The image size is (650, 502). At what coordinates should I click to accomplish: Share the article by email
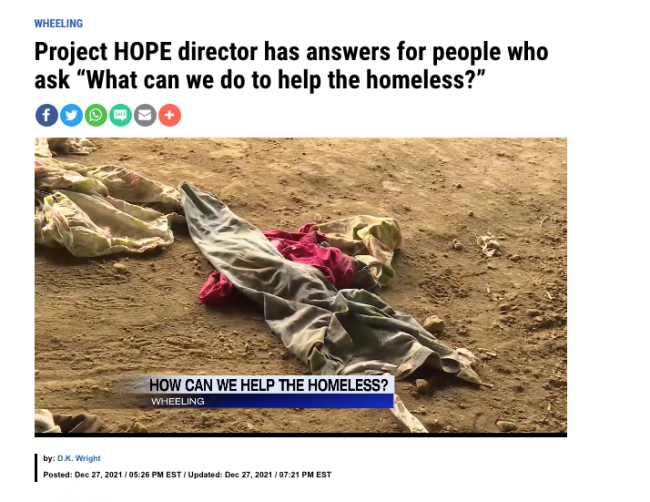(145, 115)
